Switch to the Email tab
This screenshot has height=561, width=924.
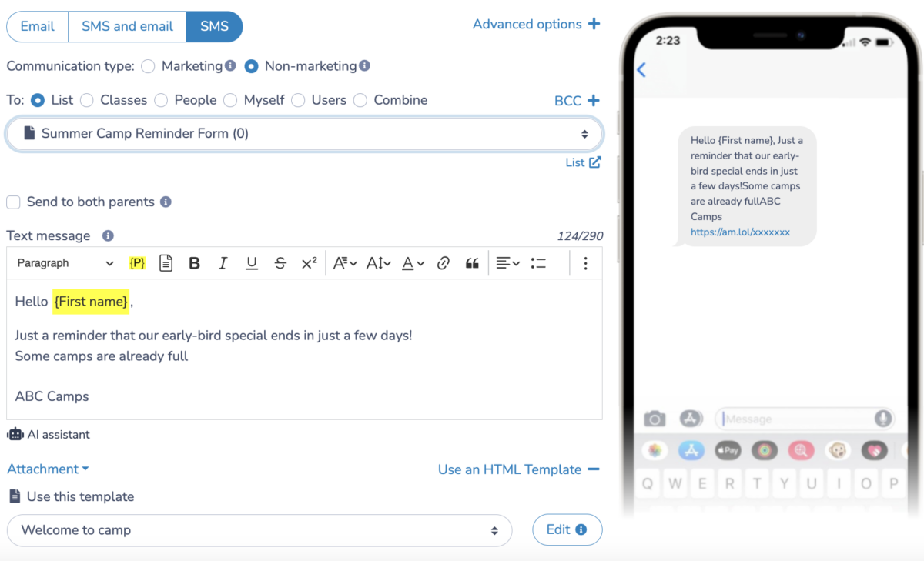[x=37, y=26]
